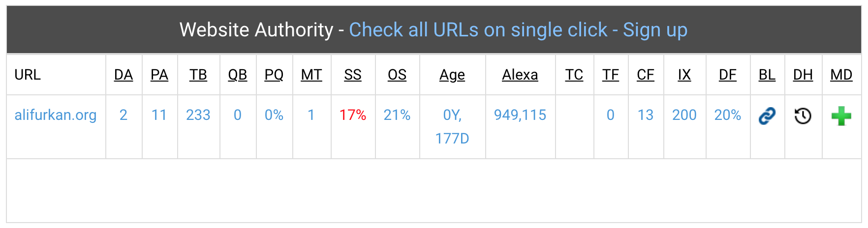Follow the Check all URLs Sign up link
Viewport: 868px width, 228px height.
518,30
